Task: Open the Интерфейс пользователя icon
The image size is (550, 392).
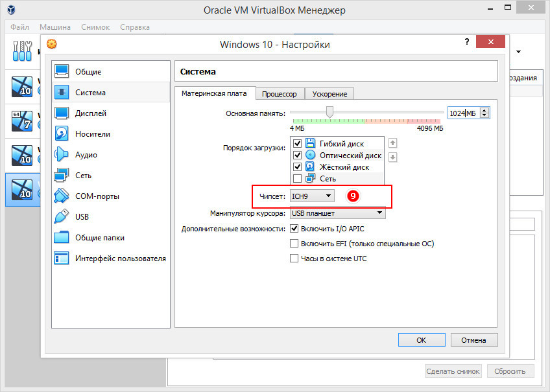Action: point(62,258)
